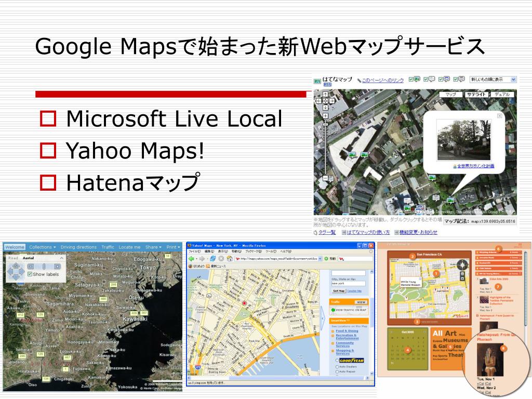The image size is (532, 399).
Task: Pan Live Local map left with compass arrow
Action: (10, 272)
